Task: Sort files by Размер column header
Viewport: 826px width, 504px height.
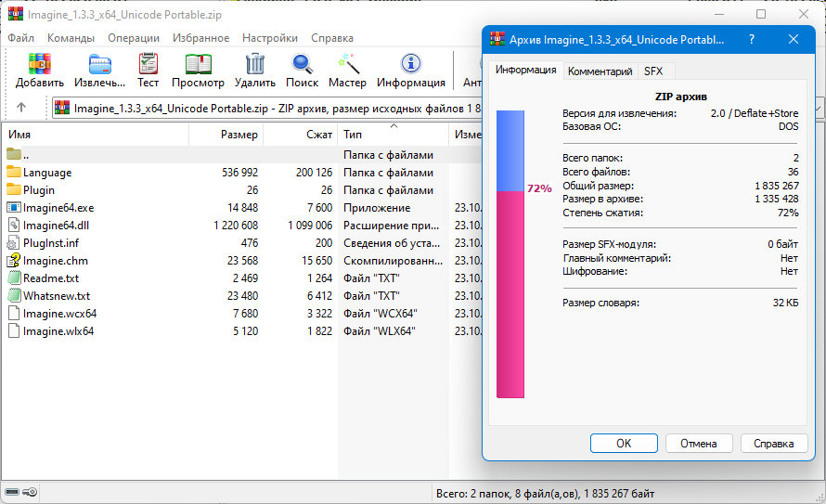Action: point(226,135)
